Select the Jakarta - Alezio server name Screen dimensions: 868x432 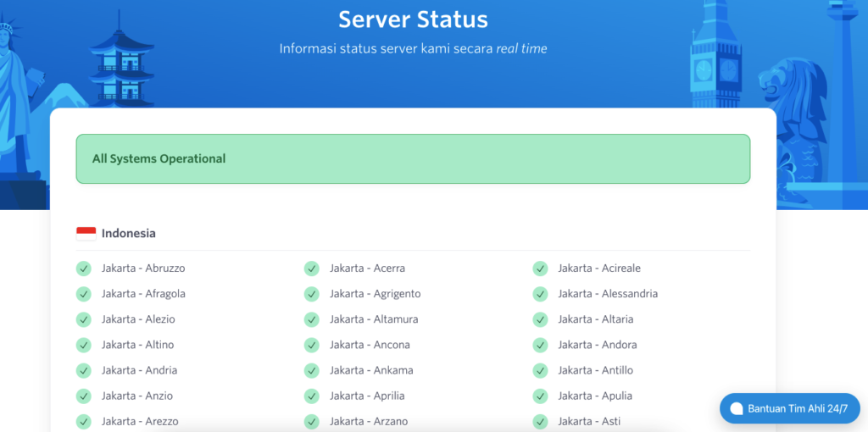point(138,319)
